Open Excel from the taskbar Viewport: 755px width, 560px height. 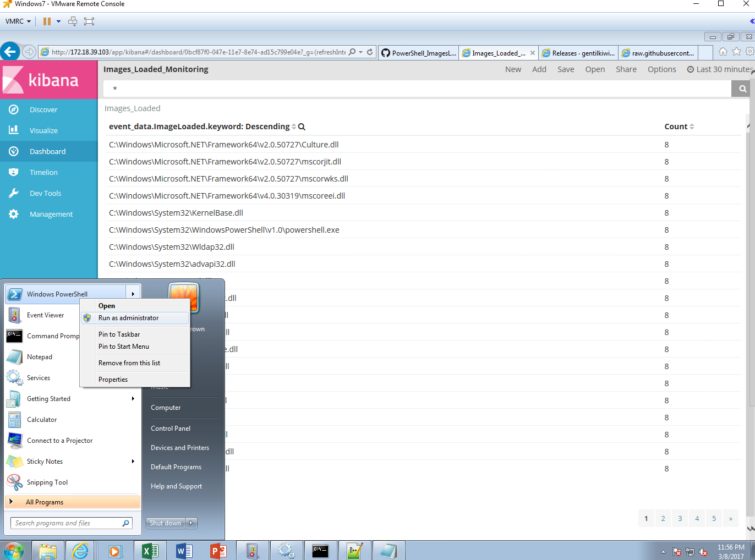150,551
